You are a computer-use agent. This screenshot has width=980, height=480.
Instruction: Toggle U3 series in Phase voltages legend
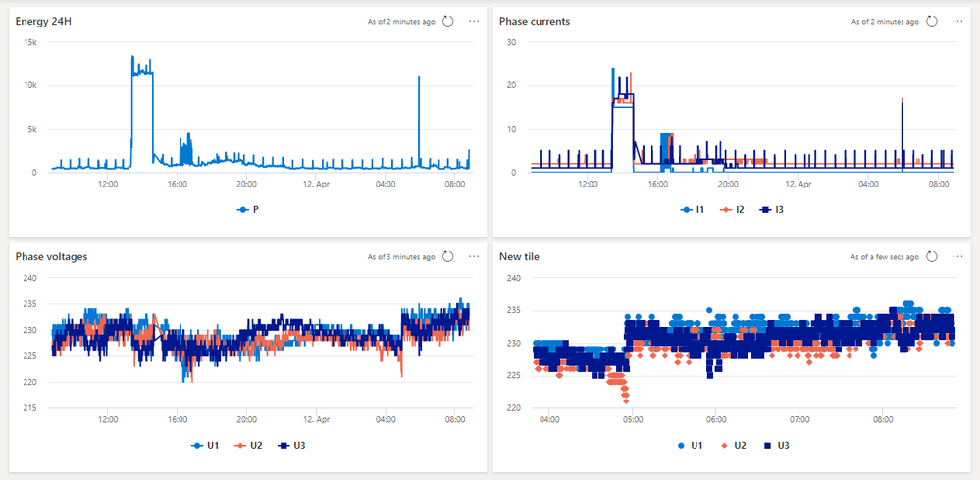289,445
